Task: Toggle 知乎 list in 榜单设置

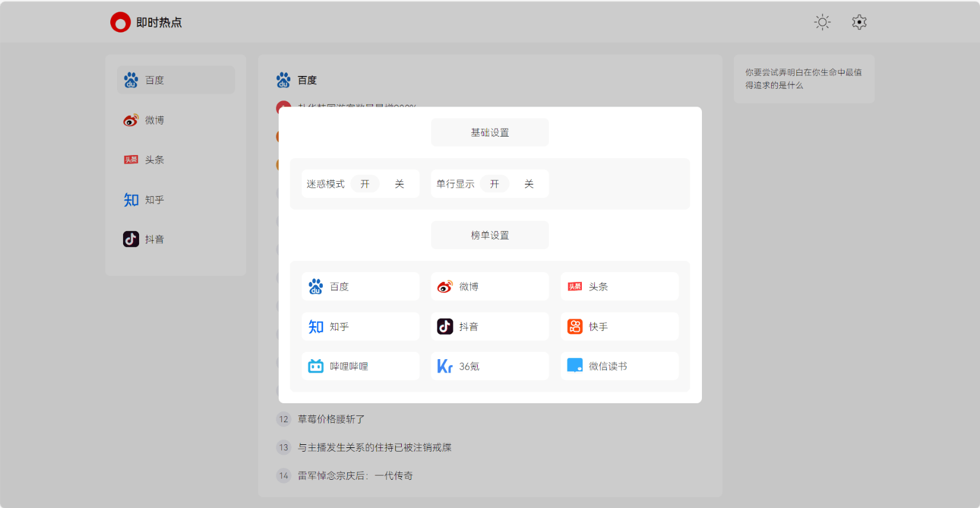Action: [360, 327]
